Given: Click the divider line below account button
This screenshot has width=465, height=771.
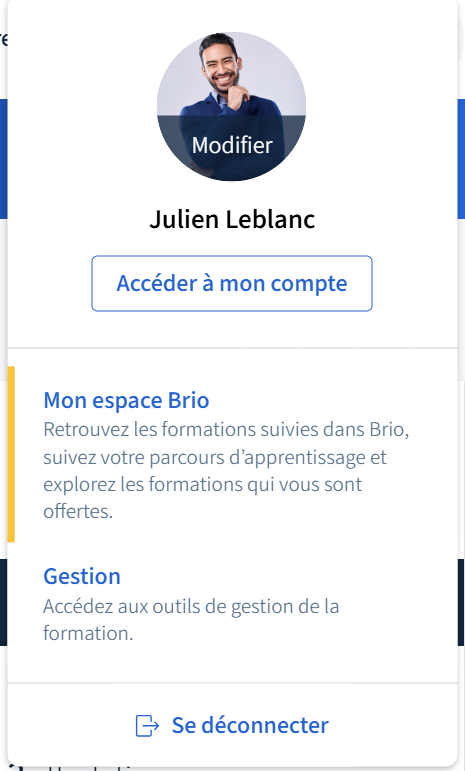Looking at the screenshot, I should [x=232, y=348].
